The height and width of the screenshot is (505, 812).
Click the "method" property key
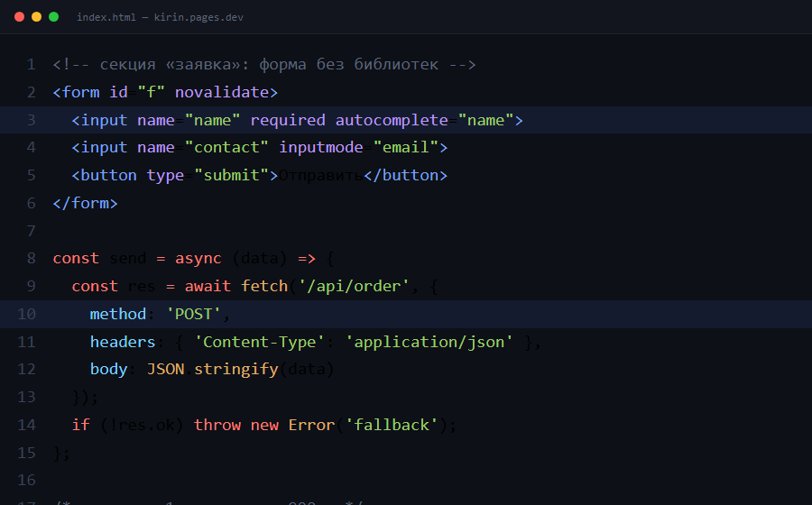(x=118, y=314)
